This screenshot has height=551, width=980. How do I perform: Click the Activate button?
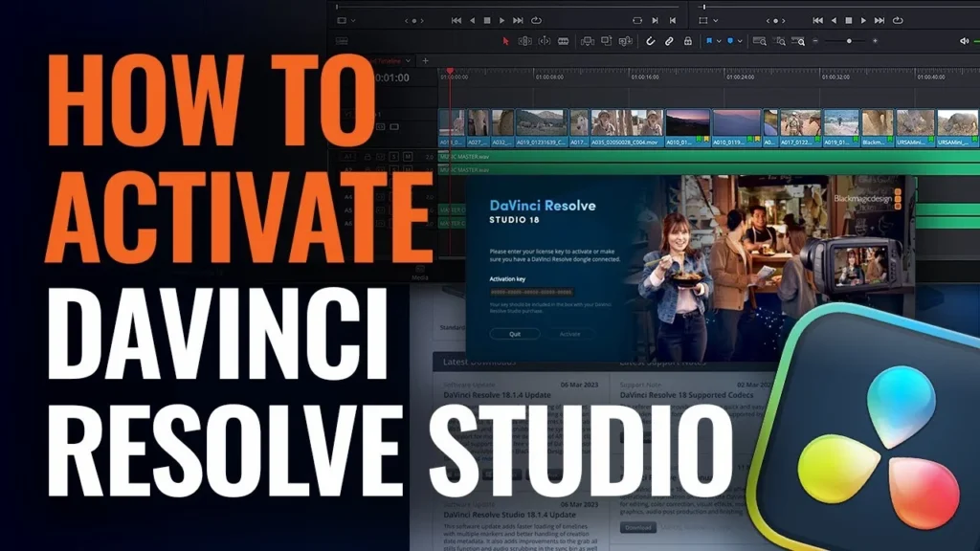point(570,334)
